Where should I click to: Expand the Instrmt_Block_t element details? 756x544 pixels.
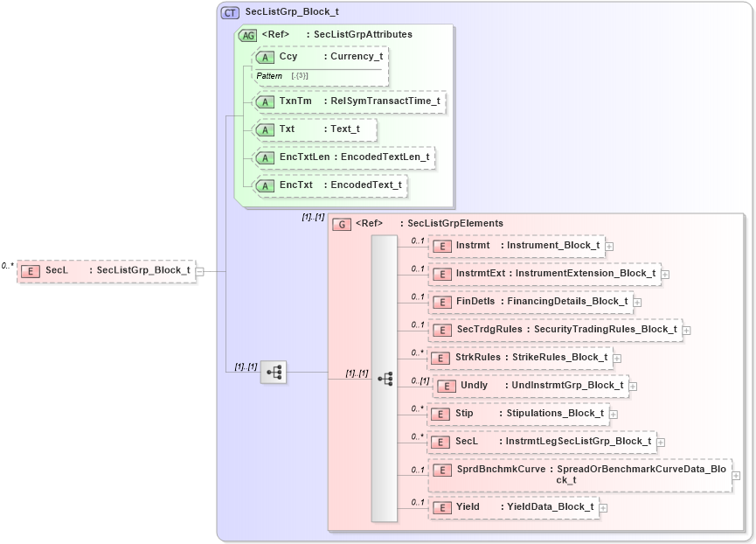[x=608, y=246]
